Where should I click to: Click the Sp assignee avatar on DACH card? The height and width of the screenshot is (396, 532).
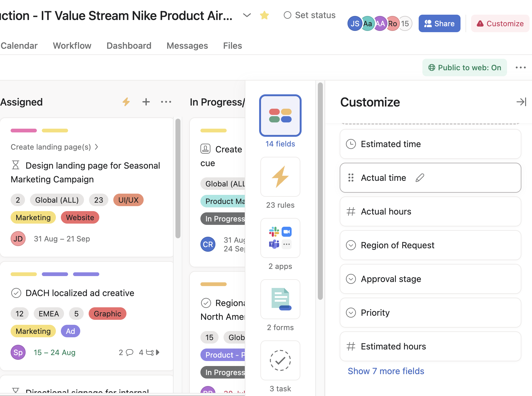pos(18,352)
